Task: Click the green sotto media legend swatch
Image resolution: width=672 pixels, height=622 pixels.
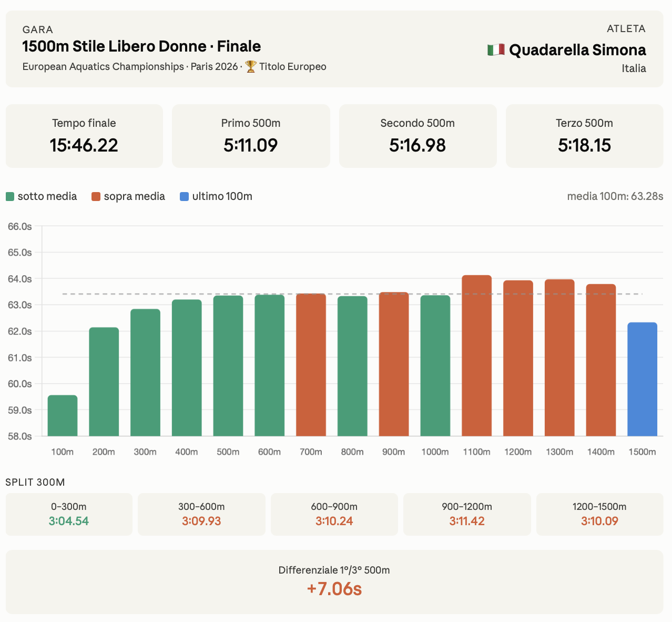Action: click(x=10, y=196)
